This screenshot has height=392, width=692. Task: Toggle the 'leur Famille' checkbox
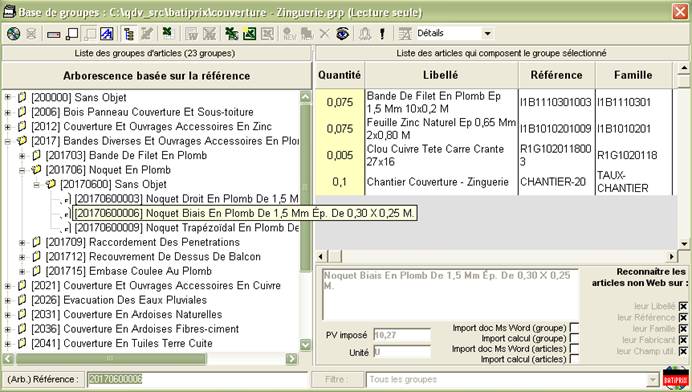click(683, 329)
